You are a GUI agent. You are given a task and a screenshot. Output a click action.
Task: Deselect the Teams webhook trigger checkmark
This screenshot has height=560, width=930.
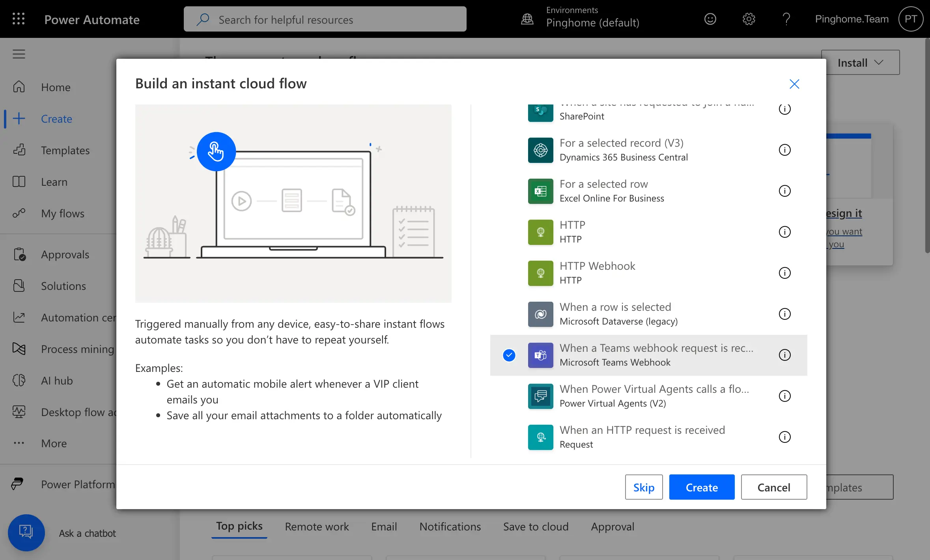(x=509, y=355)
